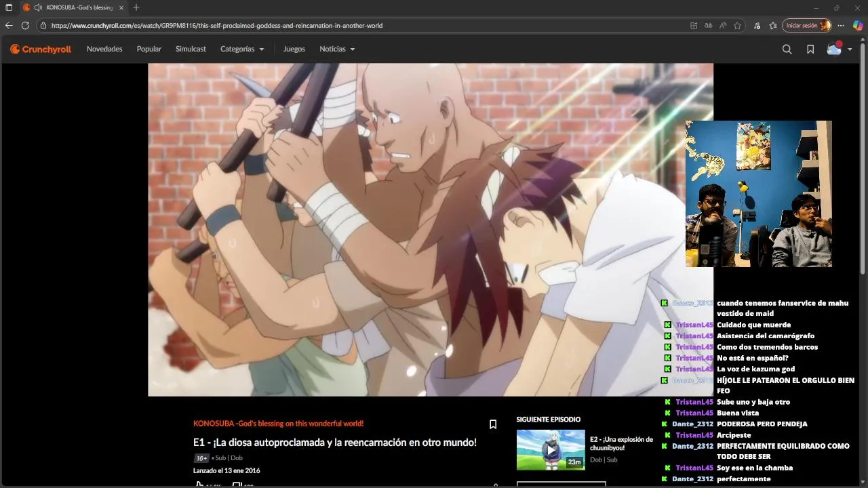Mute the tab audio speaker icon
Viewport: 868px width, 488px height.
38,7
